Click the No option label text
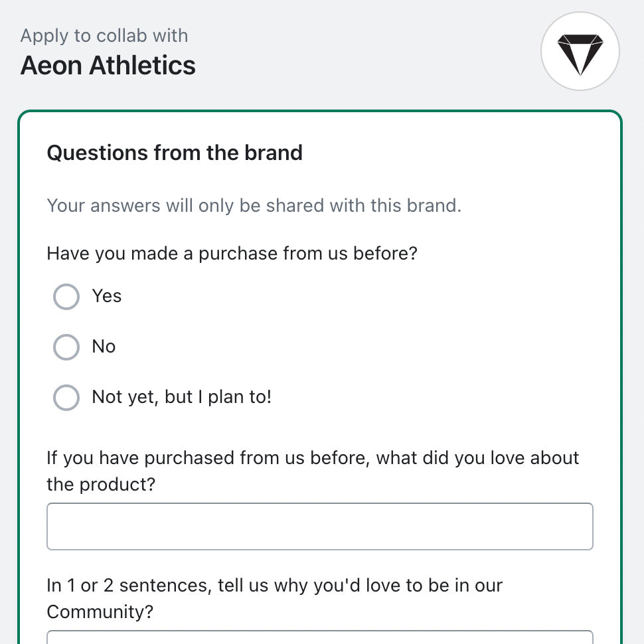 point(104,347)
